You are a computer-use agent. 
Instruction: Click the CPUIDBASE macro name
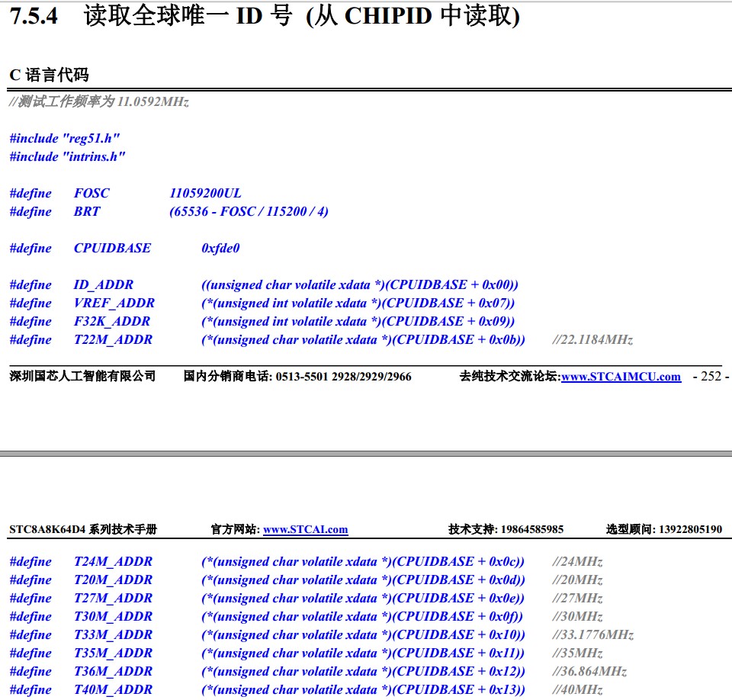click(x=113, y=248)
